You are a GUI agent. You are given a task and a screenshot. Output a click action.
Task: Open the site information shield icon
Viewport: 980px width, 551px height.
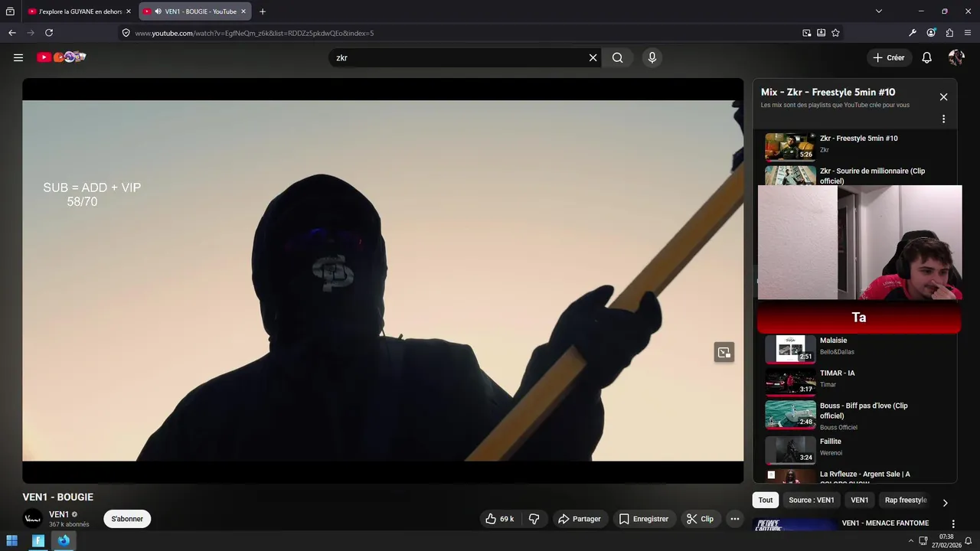click(126, 33)
